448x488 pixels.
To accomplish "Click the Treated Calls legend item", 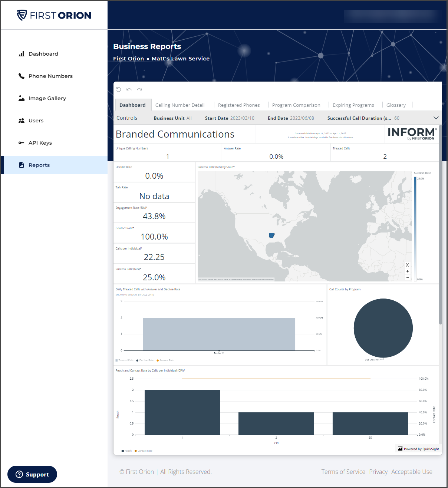I will coord(125,360).
